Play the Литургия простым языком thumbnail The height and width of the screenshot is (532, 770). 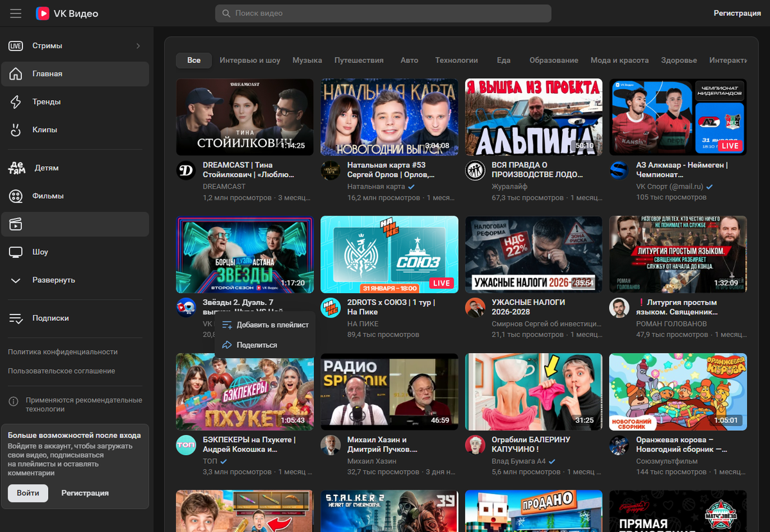pyautogui.click(x=678, y=255)
